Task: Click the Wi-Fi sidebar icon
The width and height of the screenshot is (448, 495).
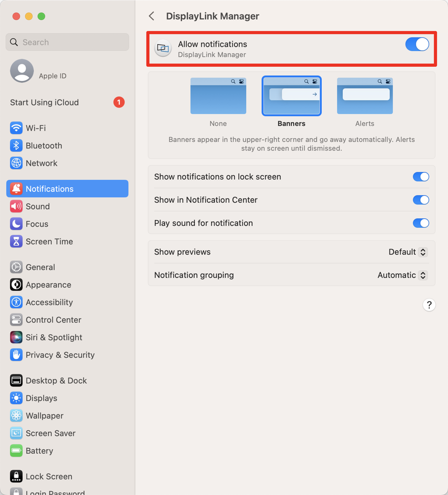Action: pos(16,128)
